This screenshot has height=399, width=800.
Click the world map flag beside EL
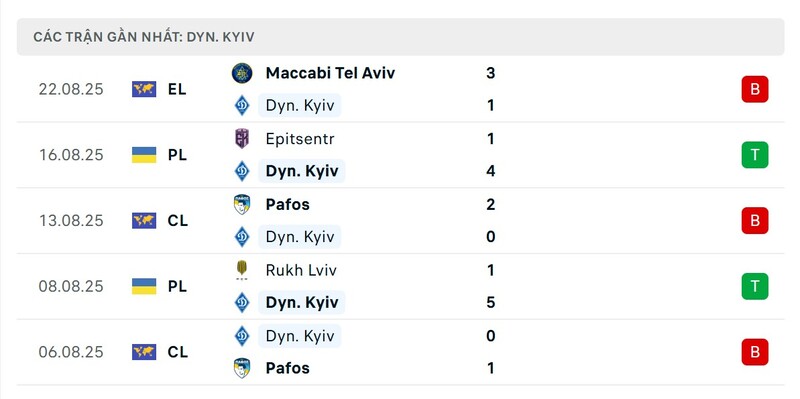pos(144,89)
